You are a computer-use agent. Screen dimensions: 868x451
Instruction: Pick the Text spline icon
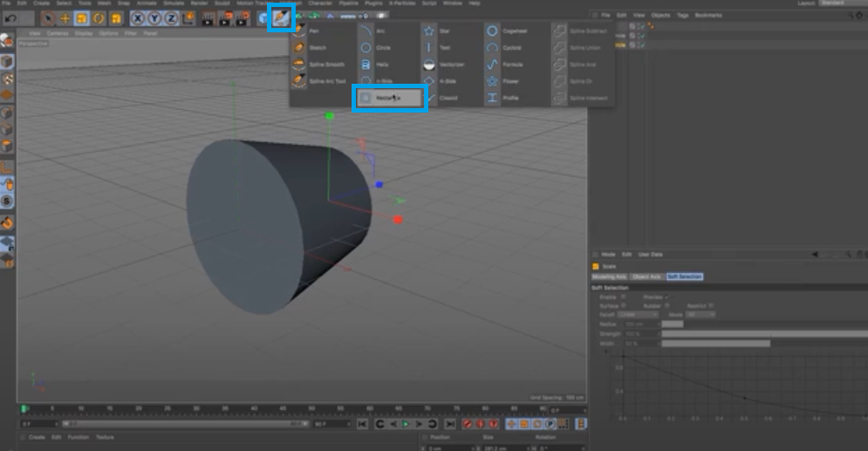pos(429,48)
